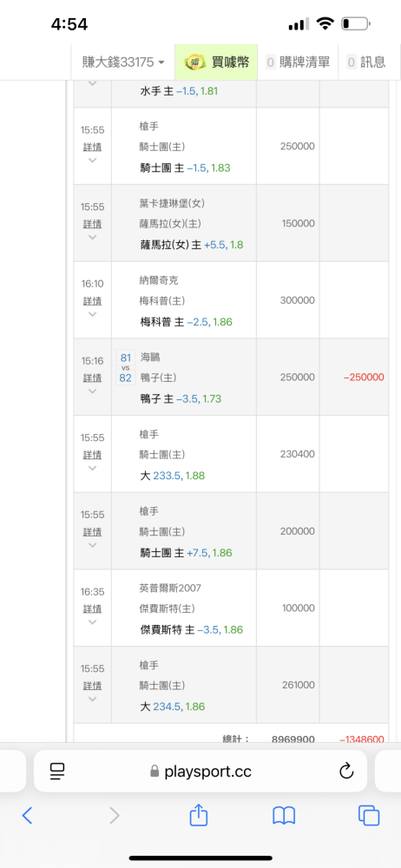
Task: Open Safari tabs overview icon
Action: click(x=369, y=815)
